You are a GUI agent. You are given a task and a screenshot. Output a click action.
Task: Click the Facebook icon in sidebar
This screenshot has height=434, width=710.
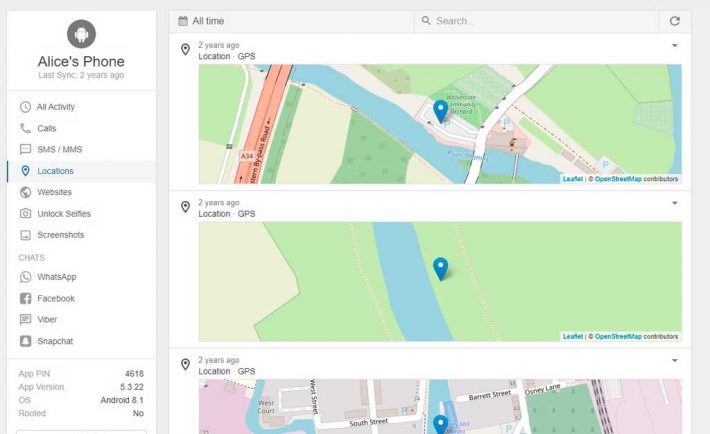pyautogui.click(x=26, y=299)
